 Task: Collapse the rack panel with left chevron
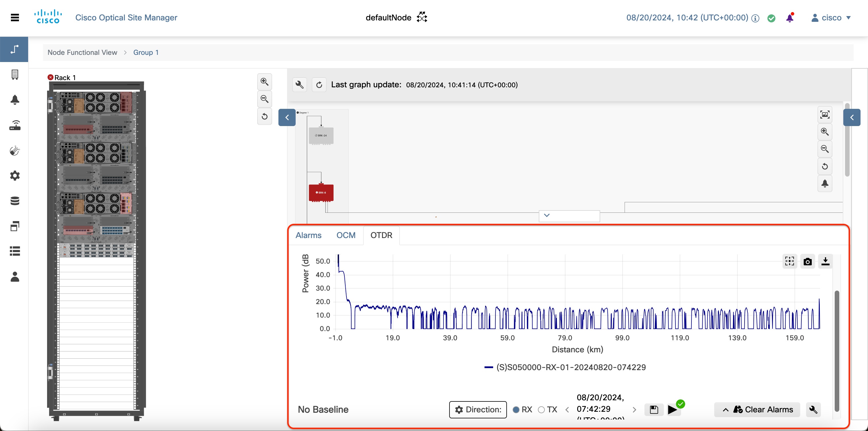point(287,117)
